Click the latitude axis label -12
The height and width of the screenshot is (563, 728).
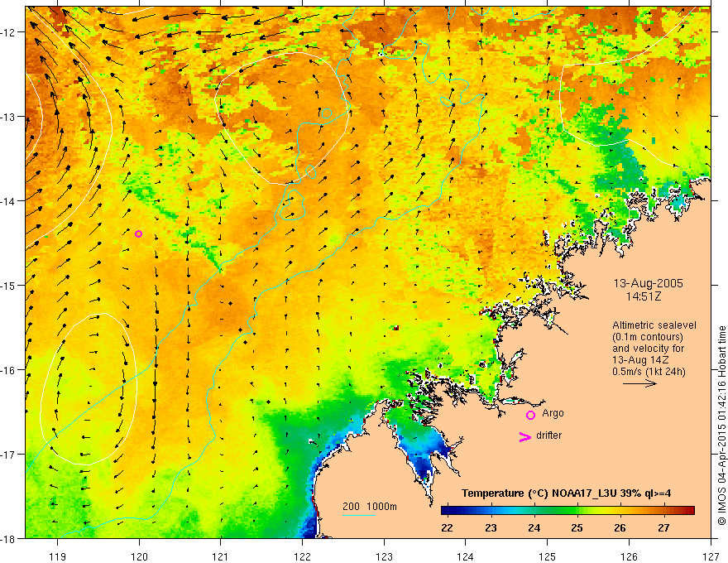pyautogui.click(x=9, y=32)
